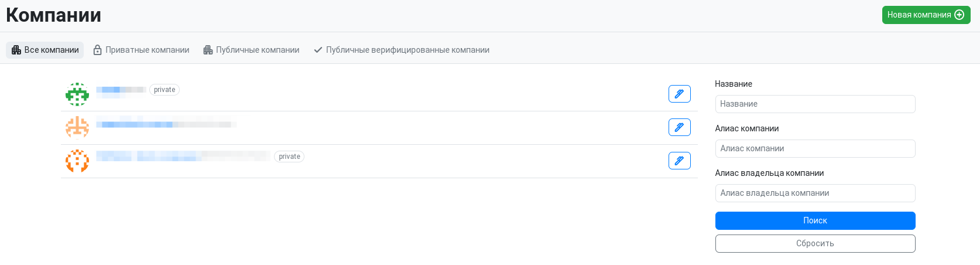Click the 'Новая компания' button

[926, 15]
